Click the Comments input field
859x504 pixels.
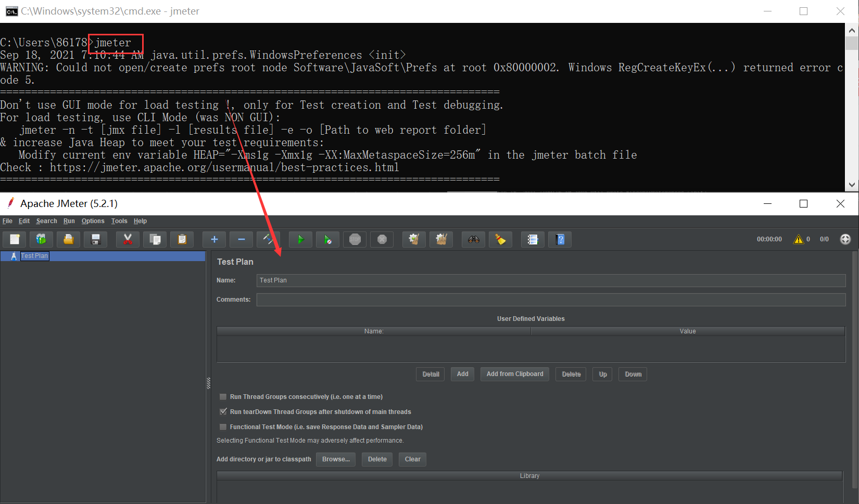point(551,300)
